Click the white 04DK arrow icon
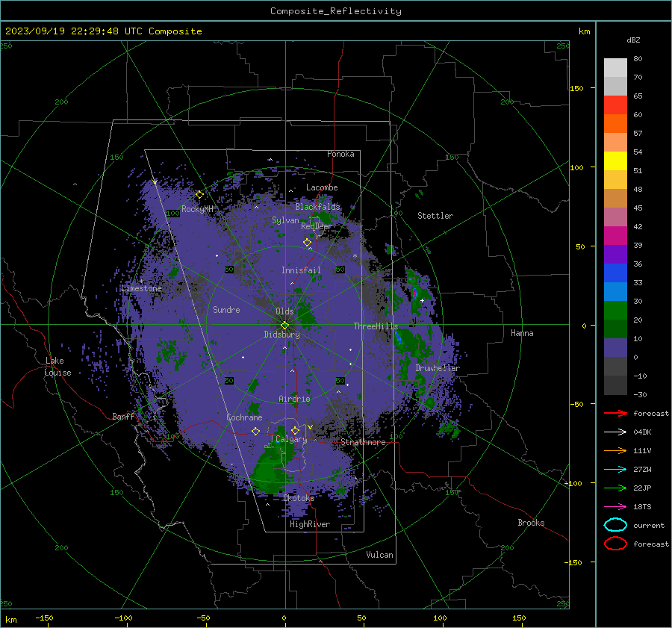The width and height of the screenshot is (672, 628). coord(615,432)
